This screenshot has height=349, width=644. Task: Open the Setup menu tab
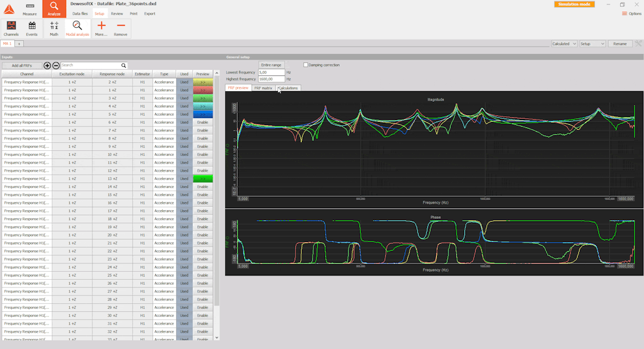[99, 14]
